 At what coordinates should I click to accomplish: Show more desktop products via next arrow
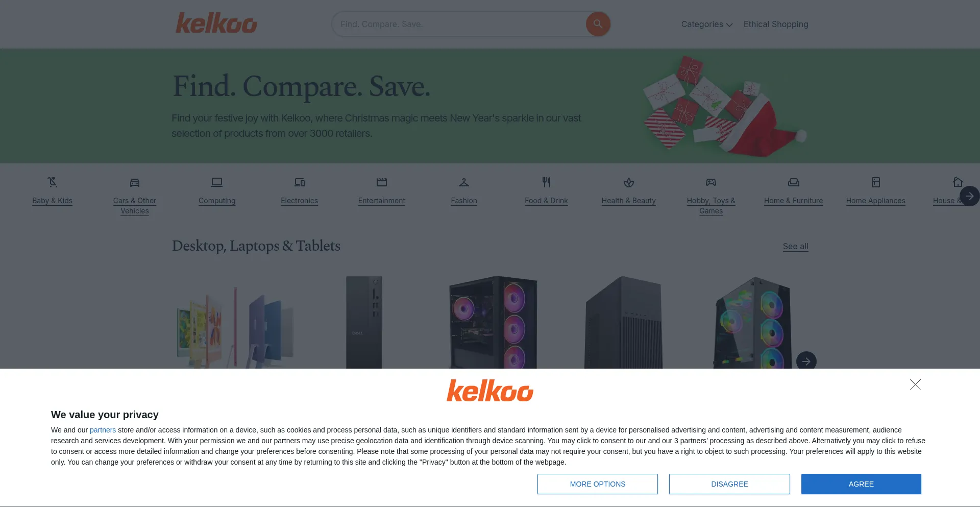coord(806,361)
